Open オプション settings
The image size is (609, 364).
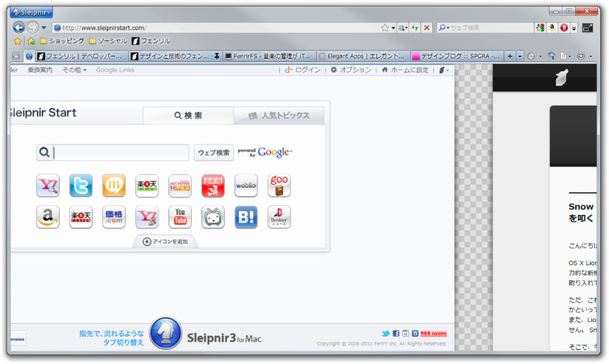pyautogui.click(x=351, y=70)
